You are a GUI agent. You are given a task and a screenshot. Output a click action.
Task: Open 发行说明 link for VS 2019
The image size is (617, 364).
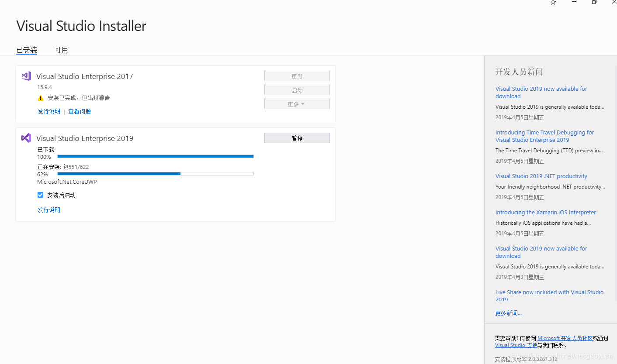[x=49, y=210]
